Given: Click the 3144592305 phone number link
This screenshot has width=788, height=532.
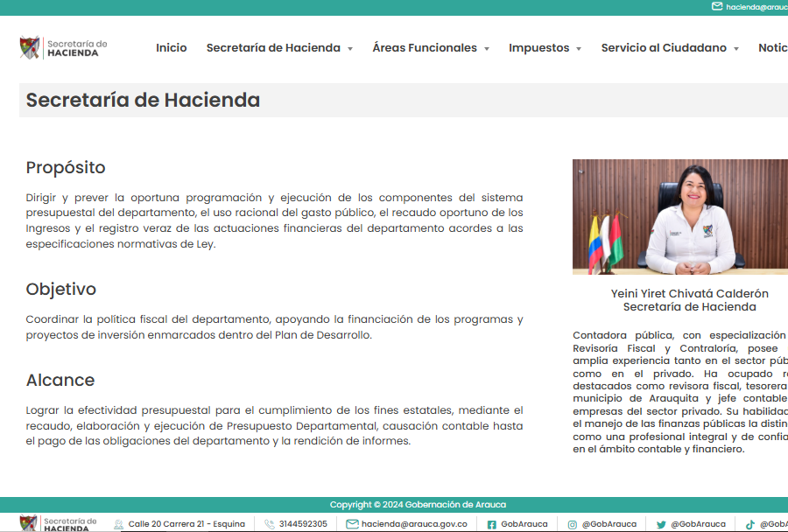Looking at the screenshot, I should pos(303,524).
